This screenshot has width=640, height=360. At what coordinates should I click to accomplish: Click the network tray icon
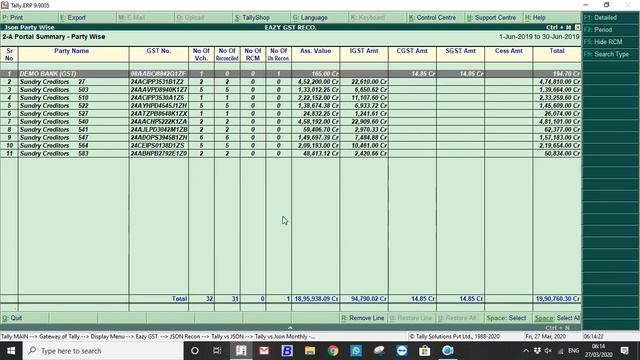coord(561,351)
